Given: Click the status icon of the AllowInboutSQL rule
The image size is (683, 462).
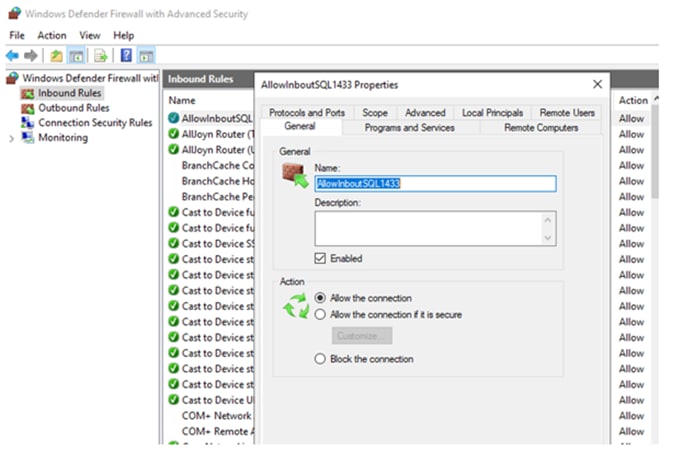Looking at the screenshot, I should (x=174, y=118).
